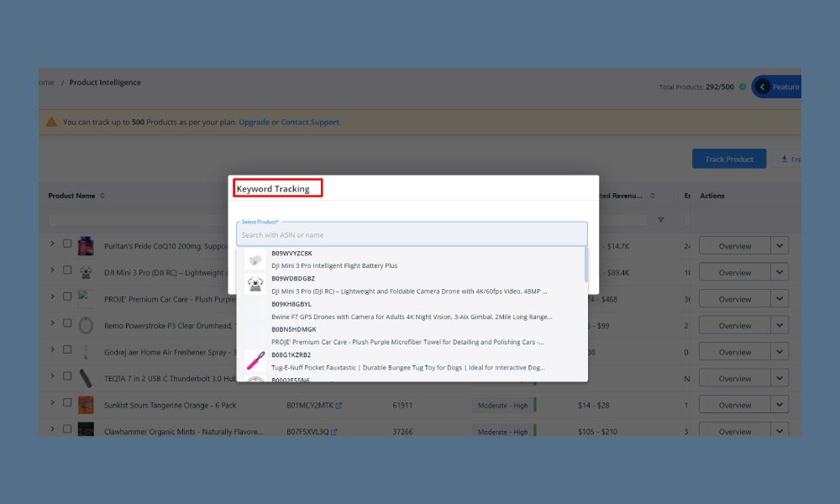Click the product dropdown list scrollbar
Image resolution: width=840 pixels, height=504 pixels.
[x=586, y=265]
